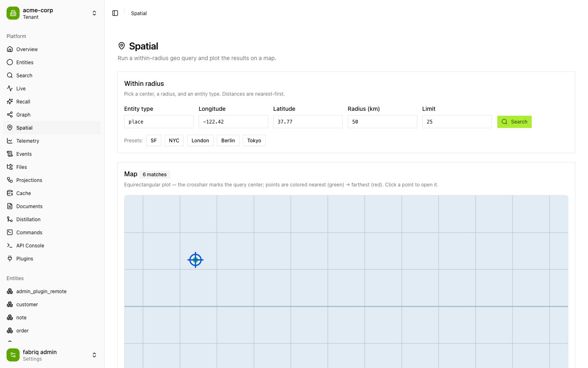Open Commands via its terminal-box icon
This screenshot has width=588, height=368.
(10, 232)
